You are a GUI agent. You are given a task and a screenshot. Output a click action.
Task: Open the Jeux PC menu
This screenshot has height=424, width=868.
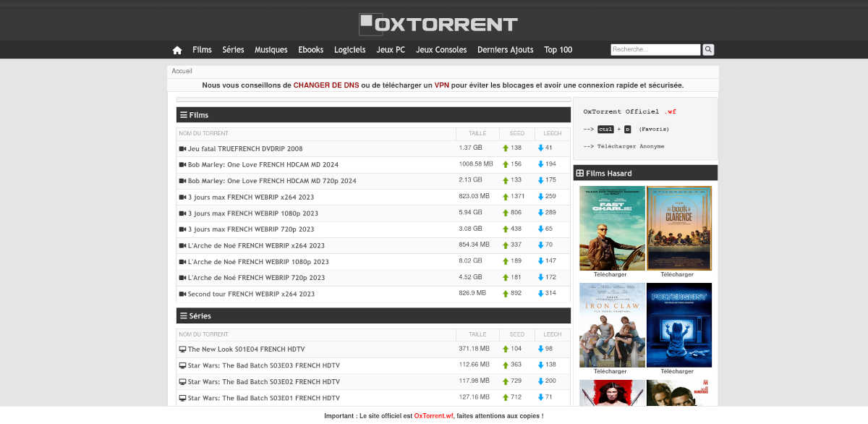click(391, 50)
